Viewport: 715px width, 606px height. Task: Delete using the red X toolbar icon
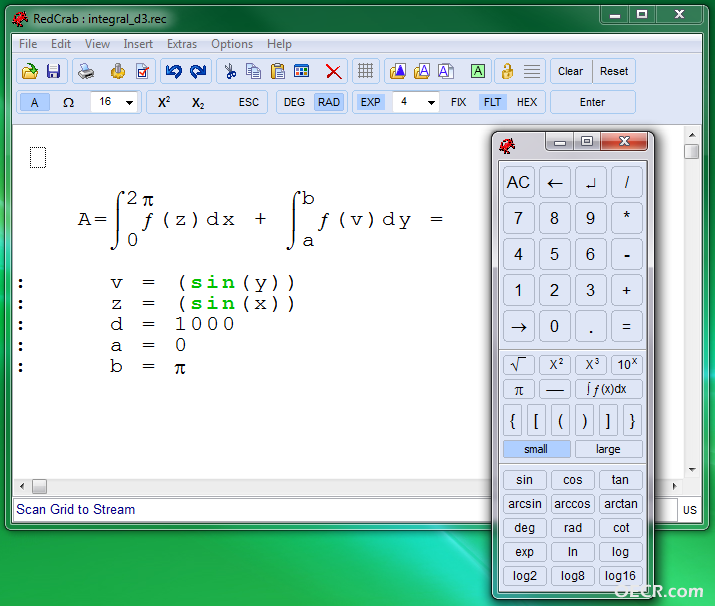[x=333, y=72]
